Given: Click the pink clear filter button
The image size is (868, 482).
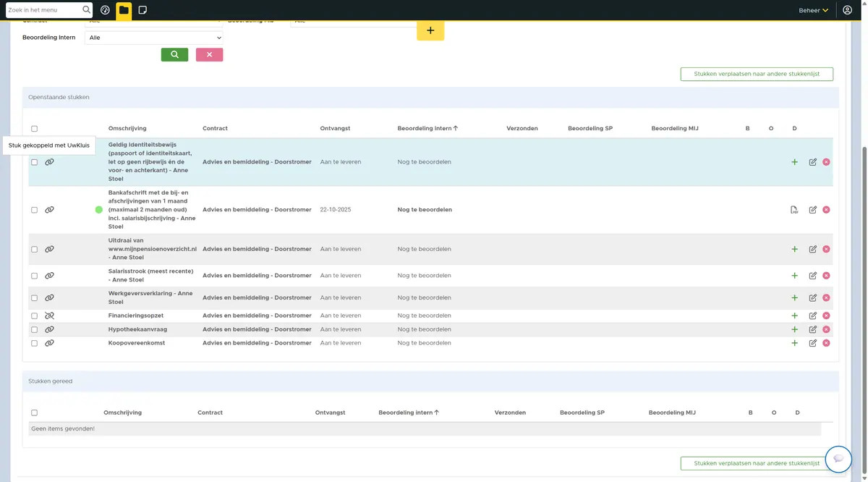Looking at the screenshot, I should (x=210, y=54).
